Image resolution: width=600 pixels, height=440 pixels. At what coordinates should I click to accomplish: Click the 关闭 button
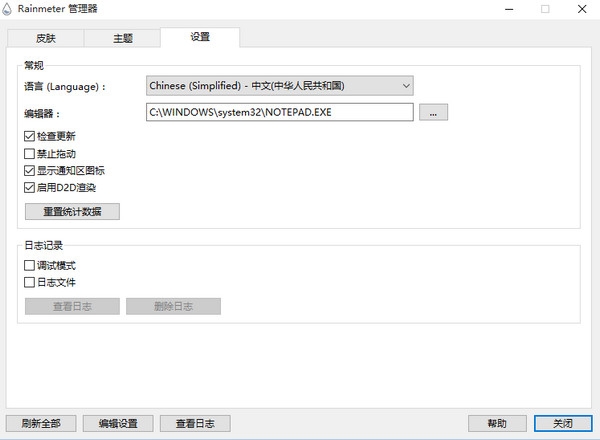pos(563,424)
